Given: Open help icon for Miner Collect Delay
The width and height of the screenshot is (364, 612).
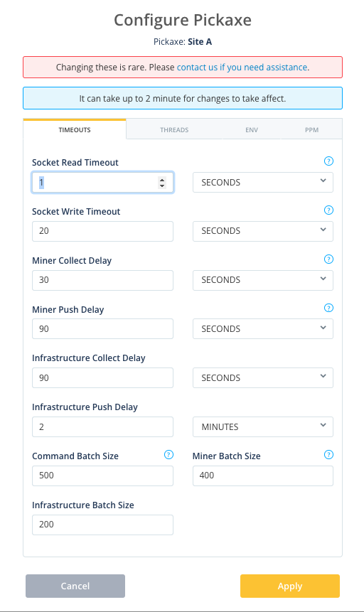Looking at the screenshot, I should tap(329, 259).
